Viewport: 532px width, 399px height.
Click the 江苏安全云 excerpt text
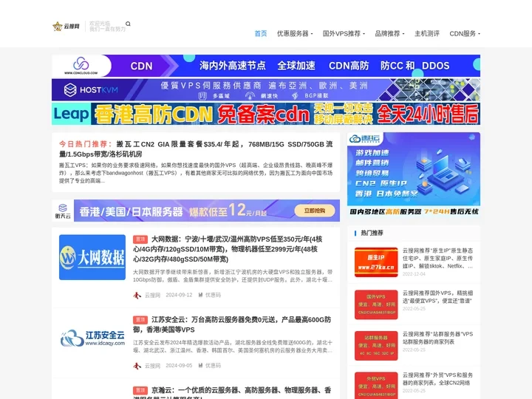click(233, 347)
